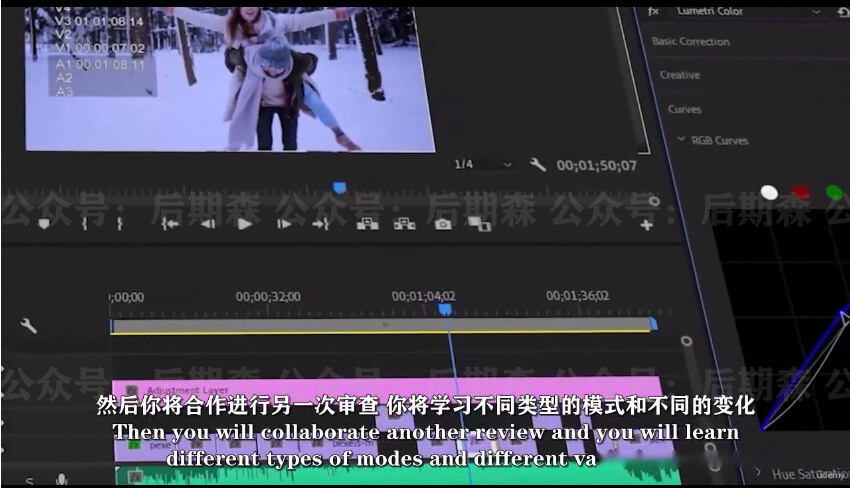Toggle the Comparison View icon
Screen dimensions: 850x488
coord(480,224)
